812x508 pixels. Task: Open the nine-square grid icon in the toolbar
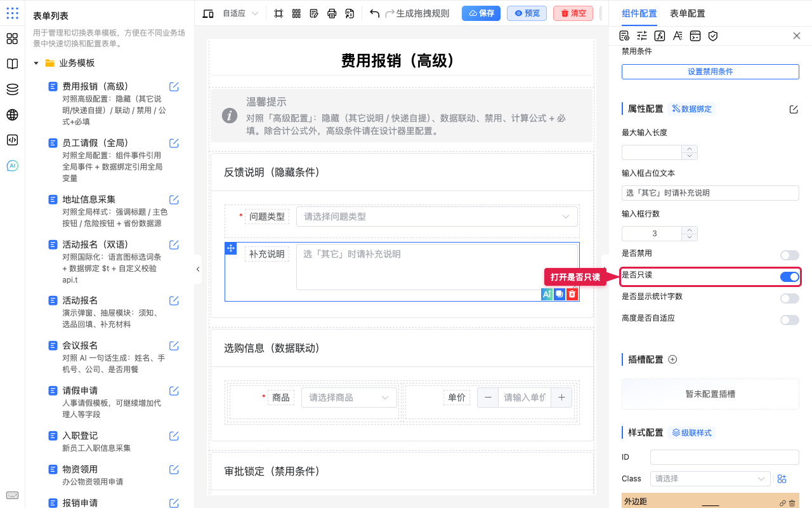coord(296,13)
